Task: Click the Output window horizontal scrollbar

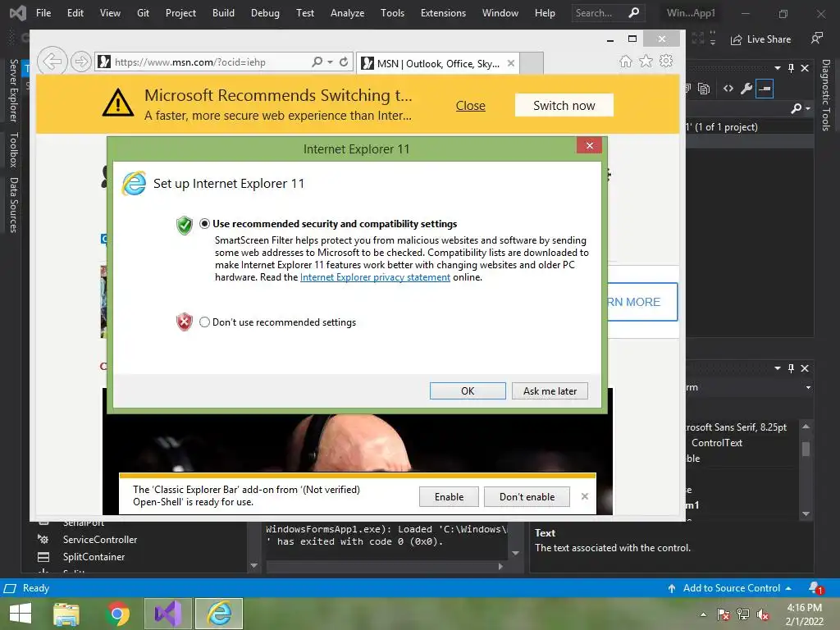Action: point(381,566)
